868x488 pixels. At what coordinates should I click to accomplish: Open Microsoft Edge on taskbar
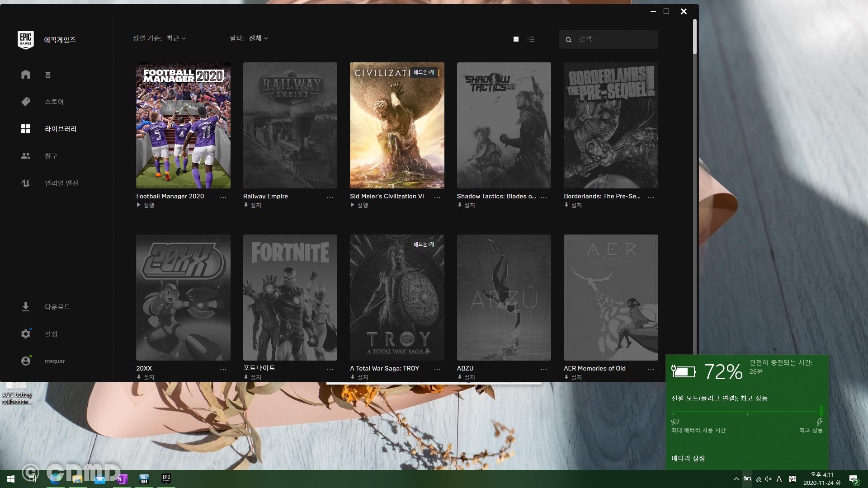(x=56, y=479)
